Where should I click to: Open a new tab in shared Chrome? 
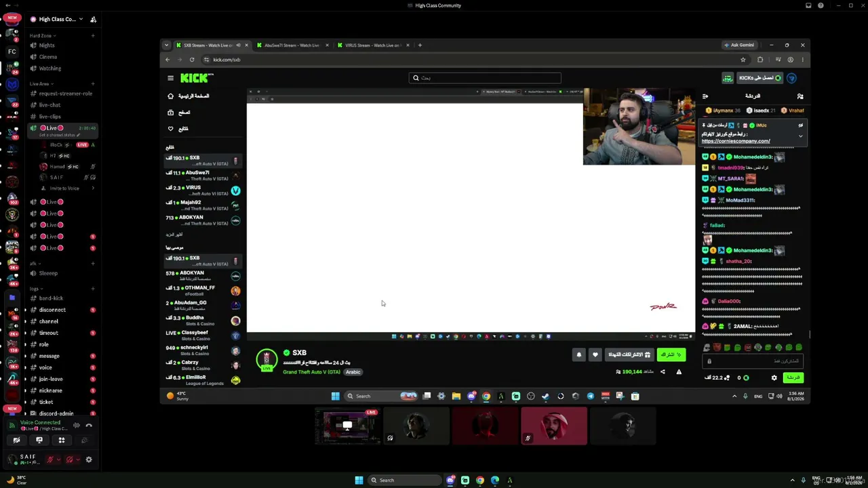point(420,45)
